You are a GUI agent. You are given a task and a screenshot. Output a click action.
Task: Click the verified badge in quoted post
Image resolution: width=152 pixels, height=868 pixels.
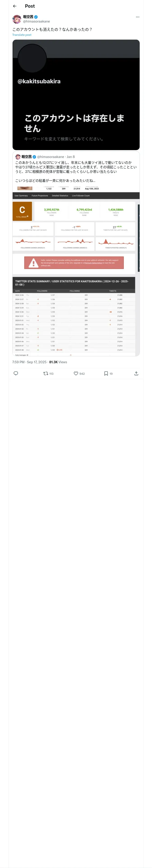click(34, 157)
